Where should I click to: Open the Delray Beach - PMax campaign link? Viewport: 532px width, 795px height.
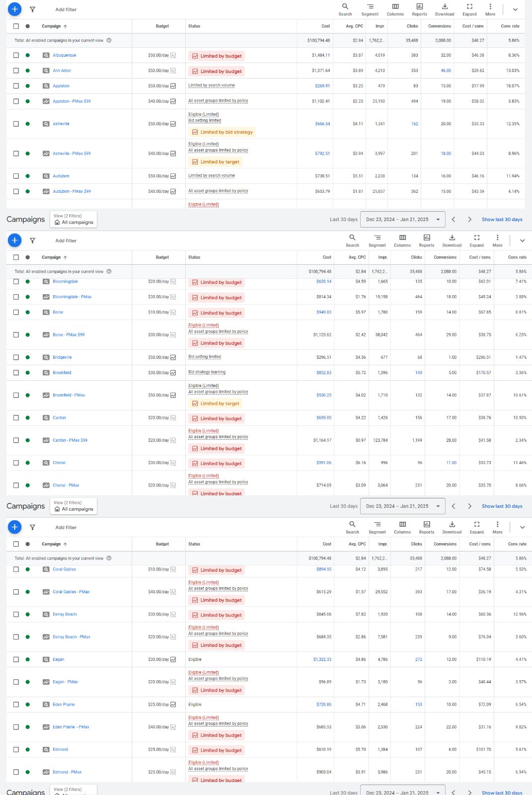click(72, 636)
